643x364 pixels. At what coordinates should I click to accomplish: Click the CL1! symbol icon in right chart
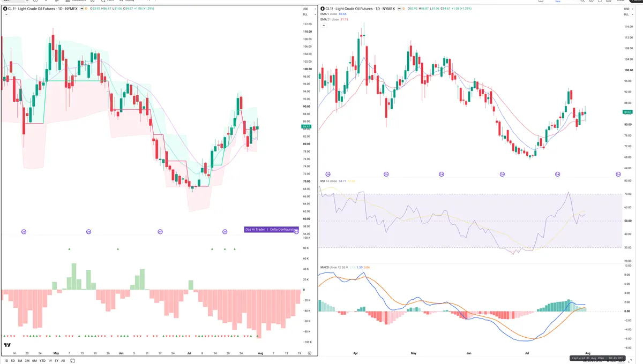click(323, 9)
